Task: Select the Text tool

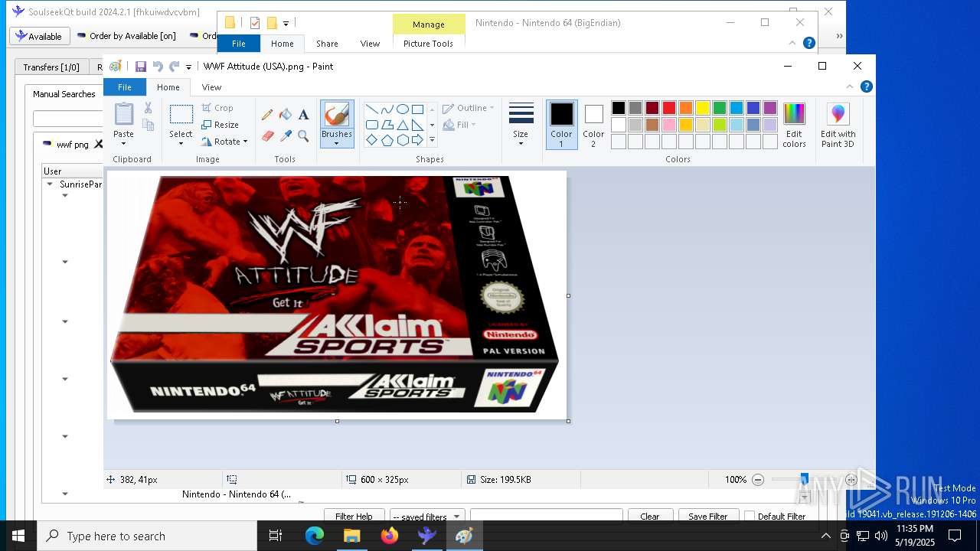Action: click(x=304, y=115)
